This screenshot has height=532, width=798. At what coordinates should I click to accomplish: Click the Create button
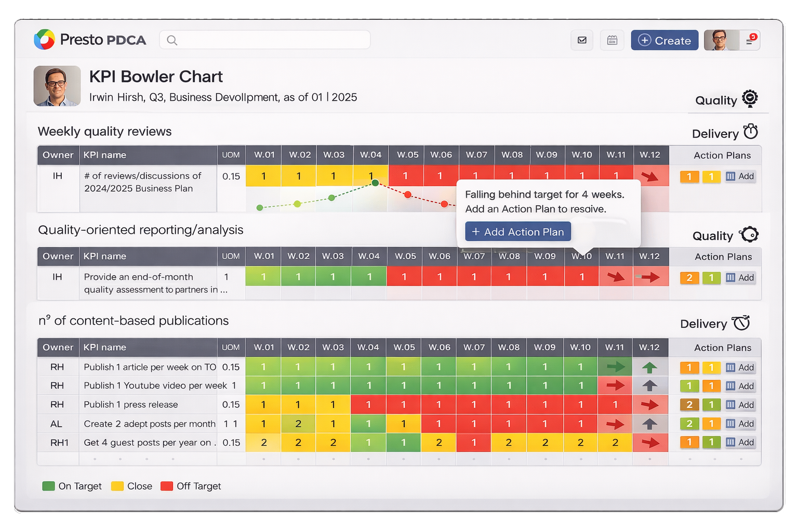pyautogui.click(x=664, y=41)
